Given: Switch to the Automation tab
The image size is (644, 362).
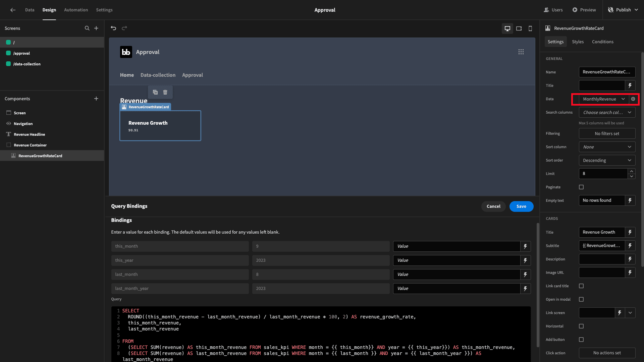Looking at the screenshot, I should pyautogui.click(x=76, y=10).
